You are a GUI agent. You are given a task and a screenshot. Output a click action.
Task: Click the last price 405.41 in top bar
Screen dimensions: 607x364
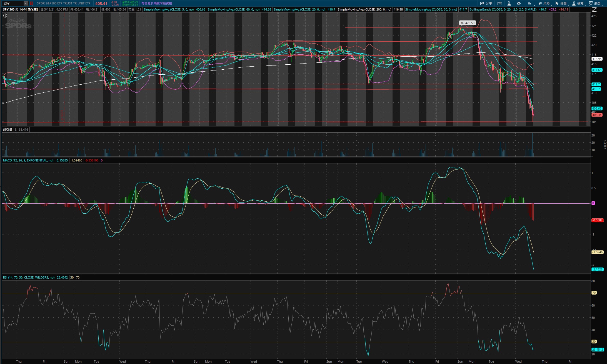101,4
